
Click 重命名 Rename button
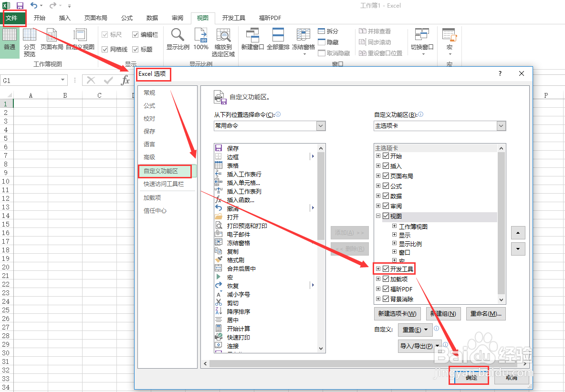(x=486, y=313)
